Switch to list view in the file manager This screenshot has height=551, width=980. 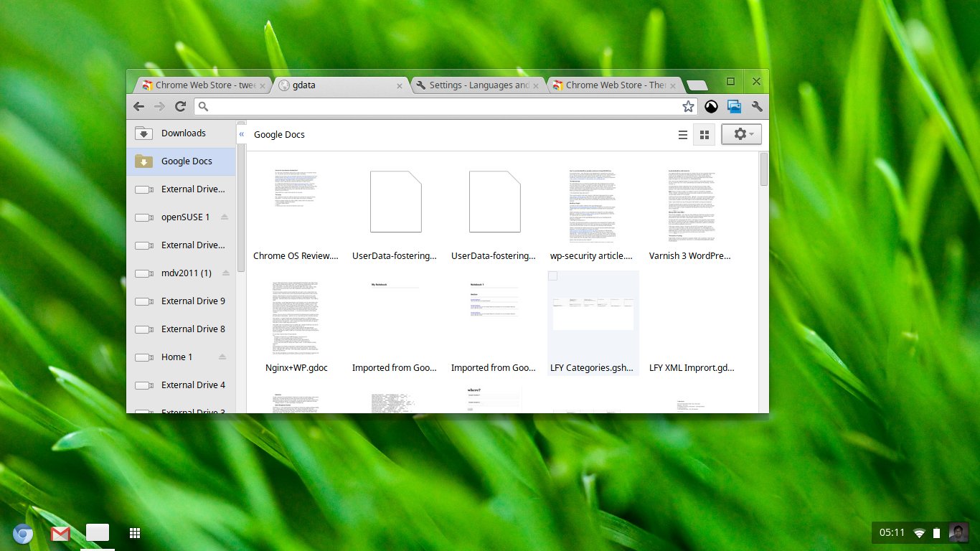click(683, 135)
